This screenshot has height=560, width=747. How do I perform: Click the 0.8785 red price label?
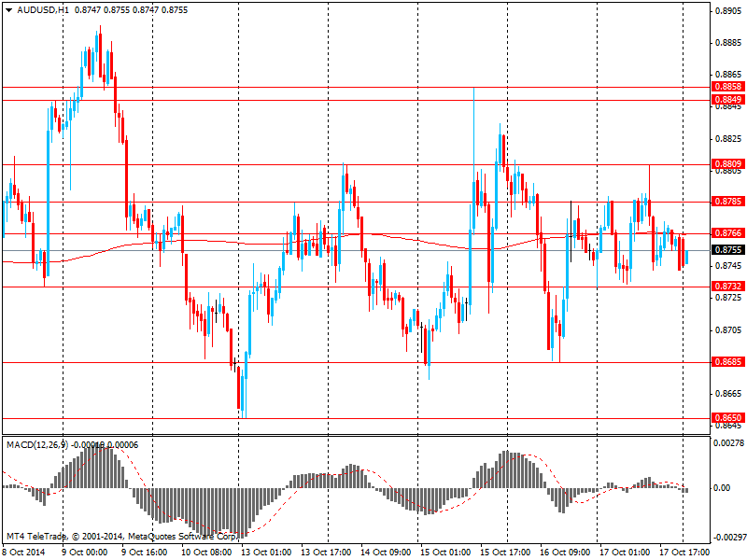coord(726,202)
